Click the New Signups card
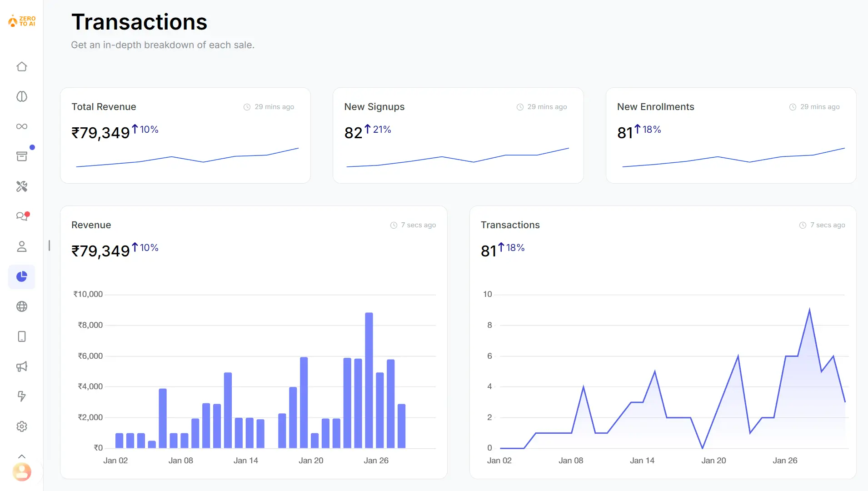Screen dimensions: 868x491 tap(458, 135)
